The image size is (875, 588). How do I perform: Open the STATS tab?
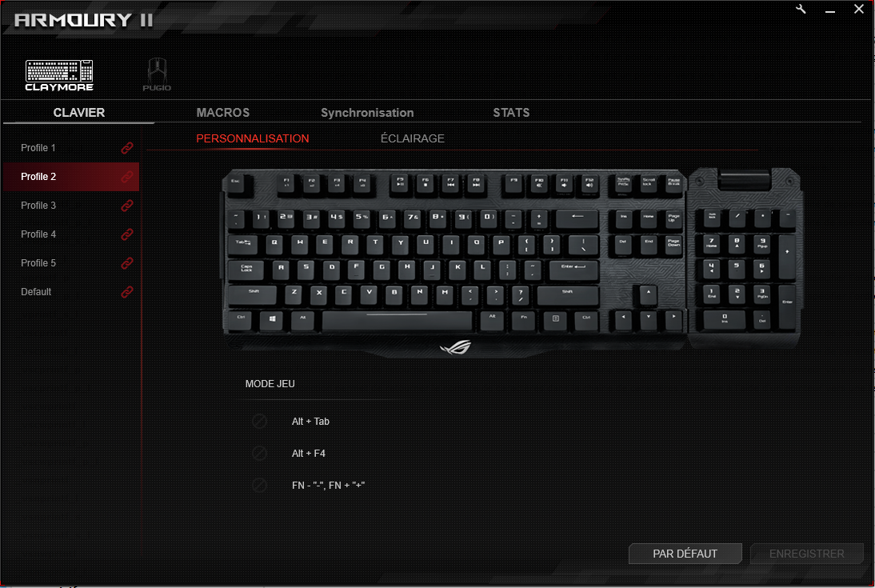511,113
